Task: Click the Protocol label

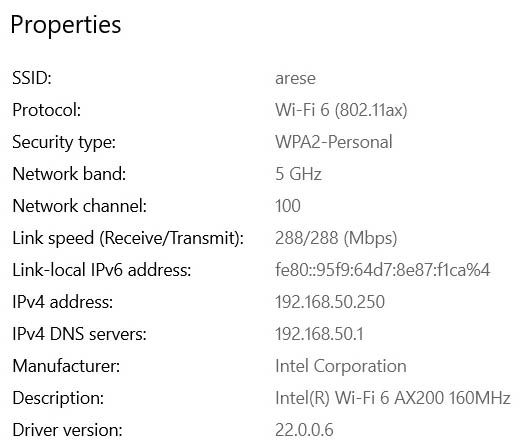Action: point(46,110)
